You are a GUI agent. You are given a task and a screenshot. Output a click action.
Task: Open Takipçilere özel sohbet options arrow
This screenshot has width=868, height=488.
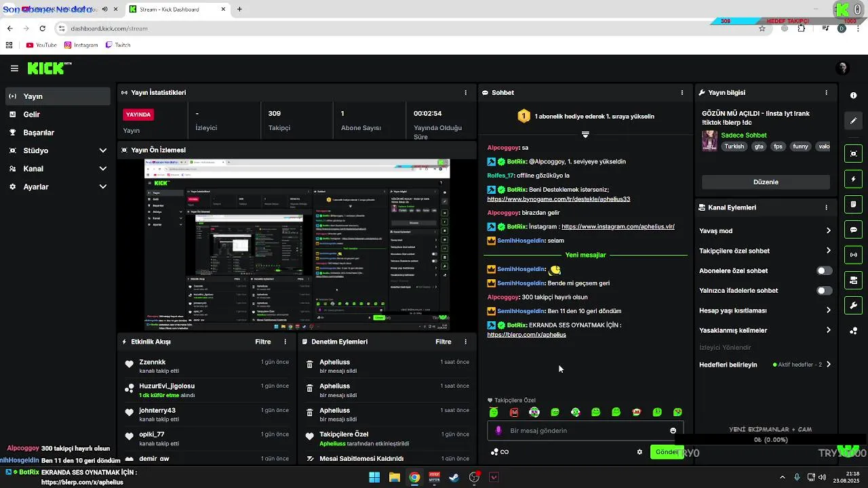(x=828, y=251)
